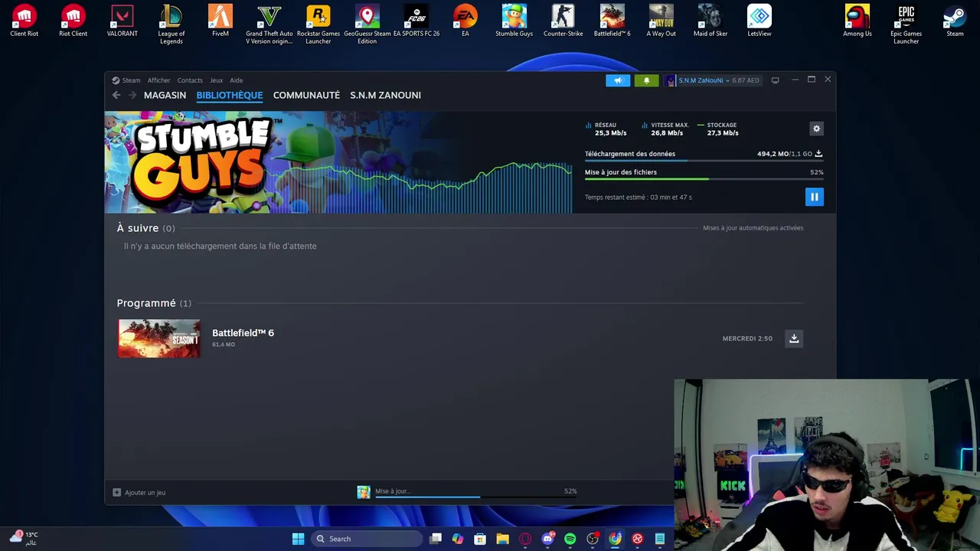The width and height of the screenshot is (980, 551).
Task: Open the Afficher menu
Action: click(158, 80)
